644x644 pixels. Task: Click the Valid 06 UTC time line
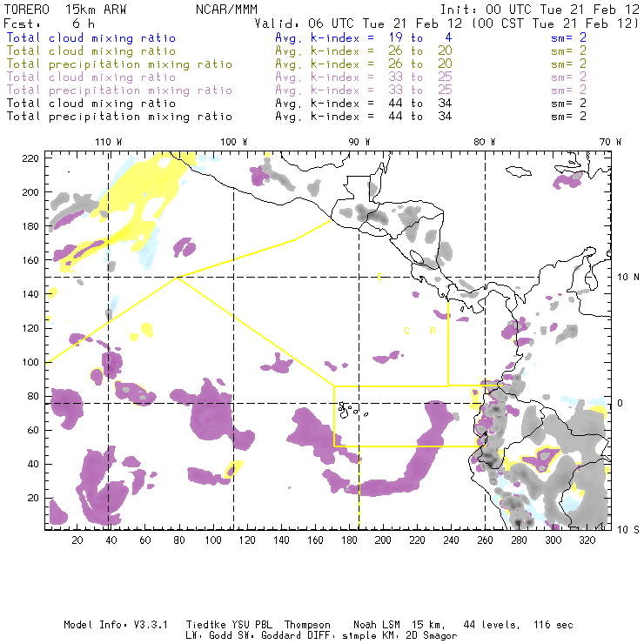click(x=460, y=23)
